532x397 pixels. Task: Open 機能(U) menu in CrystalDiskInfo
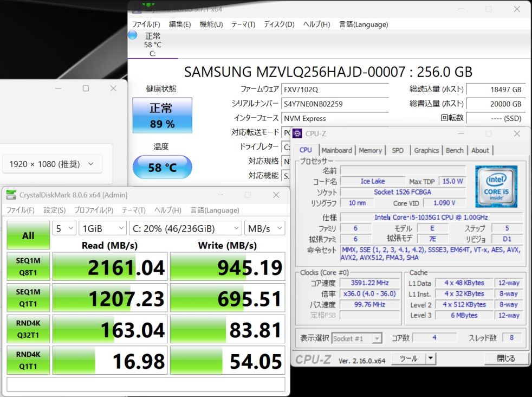coord(211,24)
